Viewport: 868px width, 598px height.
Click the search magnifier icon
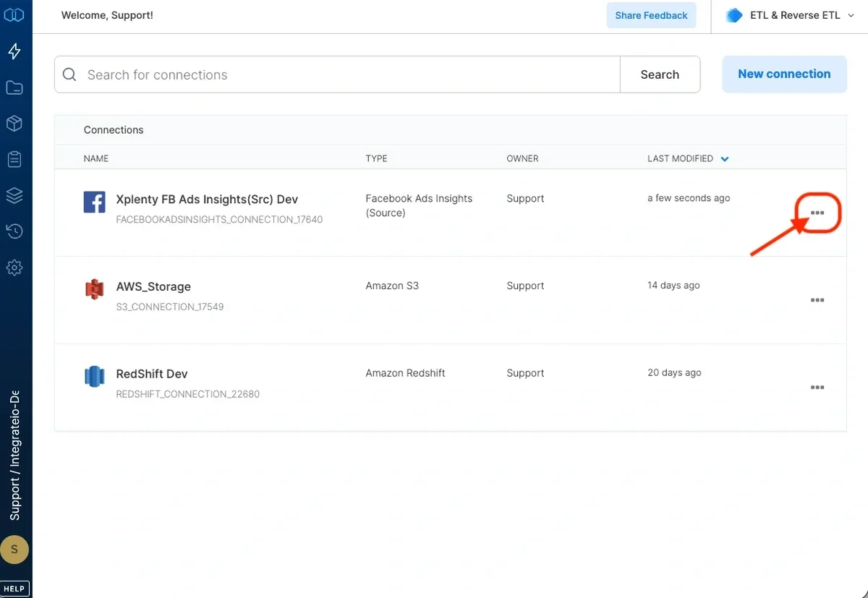[x=69, y=74]
